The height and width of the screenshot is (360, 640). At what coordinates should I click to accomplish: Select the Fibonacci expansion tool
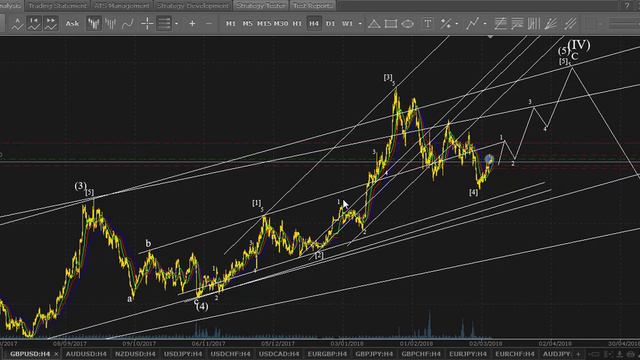[517, 24]
